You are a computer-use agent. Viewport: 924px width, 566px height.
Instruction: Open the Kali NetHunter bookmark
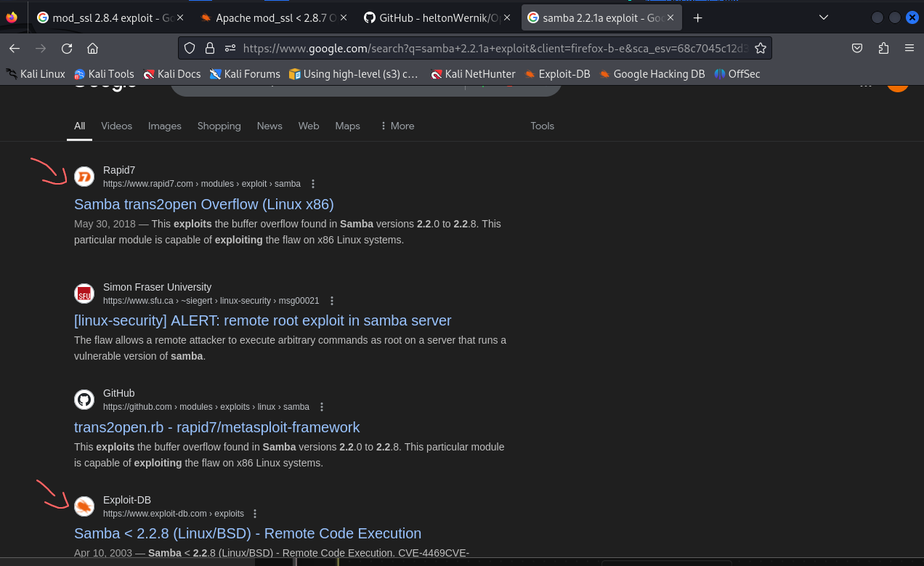tap(473, 73)
